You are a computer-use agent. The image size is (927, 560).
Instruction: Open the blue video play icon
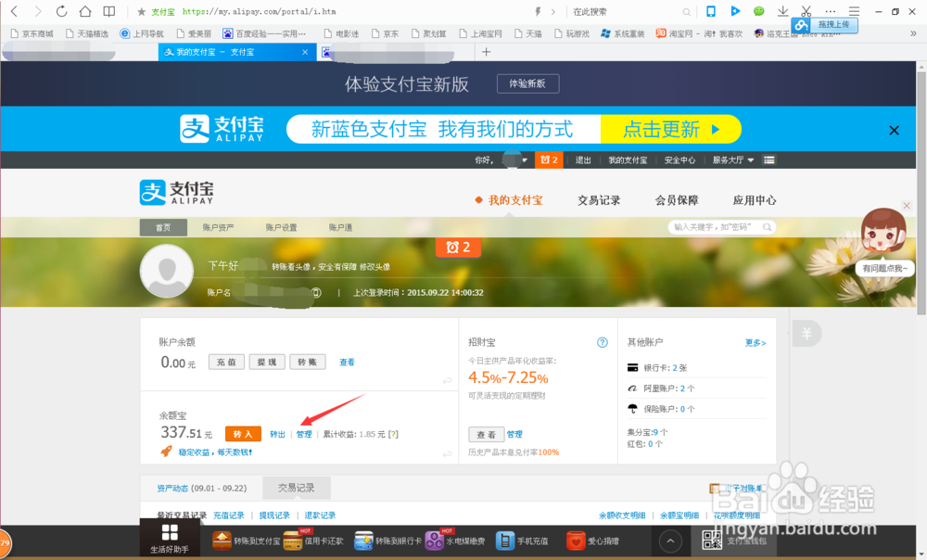[735, 11]
